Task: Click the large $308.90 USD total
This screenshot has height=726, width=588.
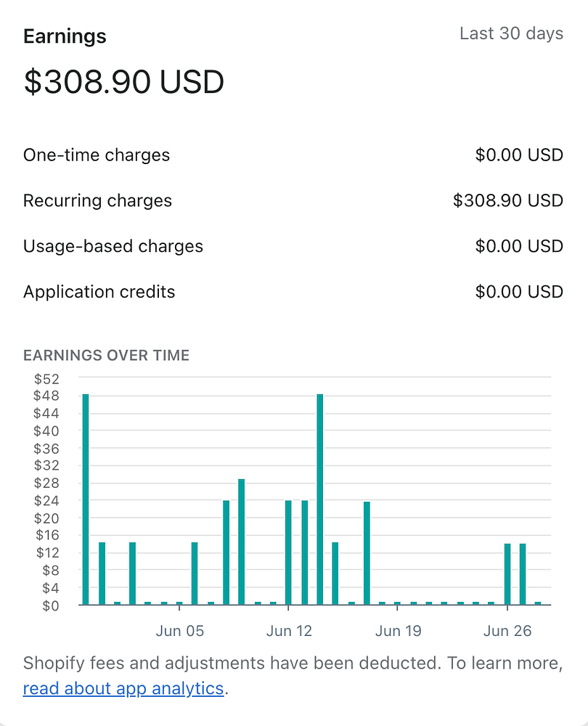Action: [124, 82]
